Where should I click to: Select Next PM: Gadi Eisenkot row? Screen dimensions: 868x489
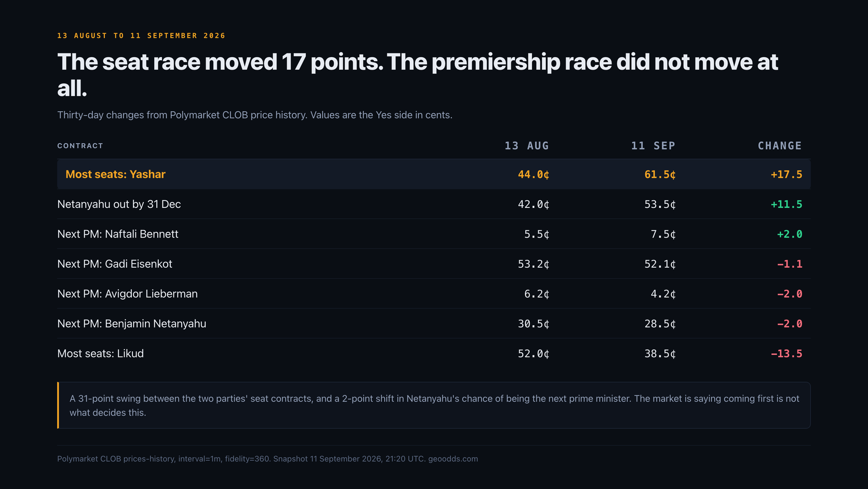point(433,264)
